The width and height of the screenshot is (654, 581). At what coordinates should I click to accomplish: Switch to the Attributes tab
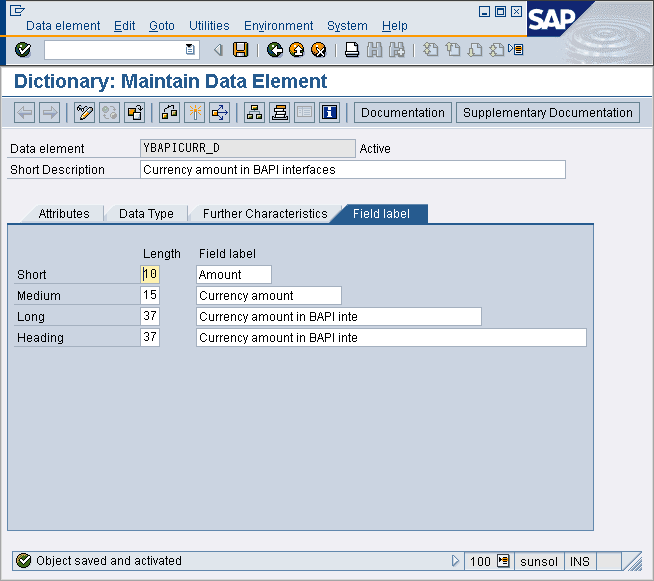(x=64, y=214)
